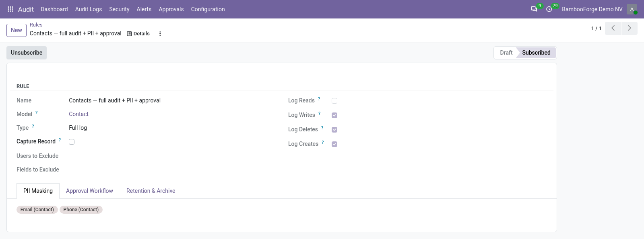Open the actions kebab menu
This screenshot has height=239, width=644.
(160, 34)
